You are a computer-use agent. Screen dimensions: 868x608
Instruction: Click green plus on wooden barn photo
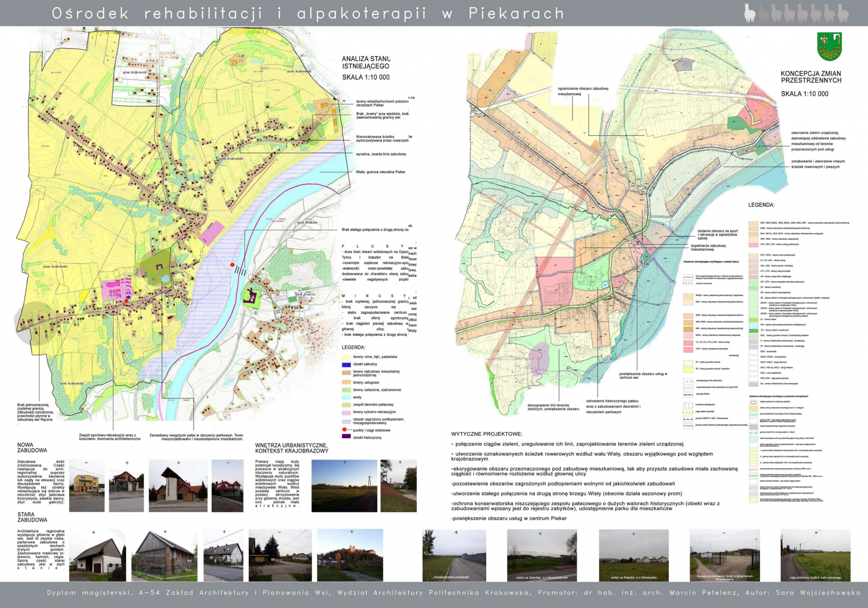[165, 532]
